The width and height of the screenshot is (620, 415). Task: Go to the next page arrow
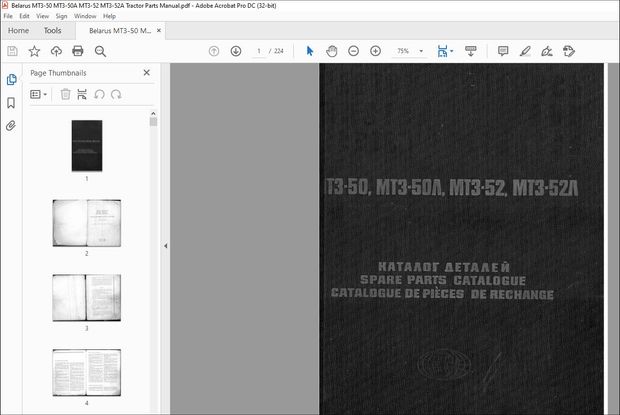point(236,51)
